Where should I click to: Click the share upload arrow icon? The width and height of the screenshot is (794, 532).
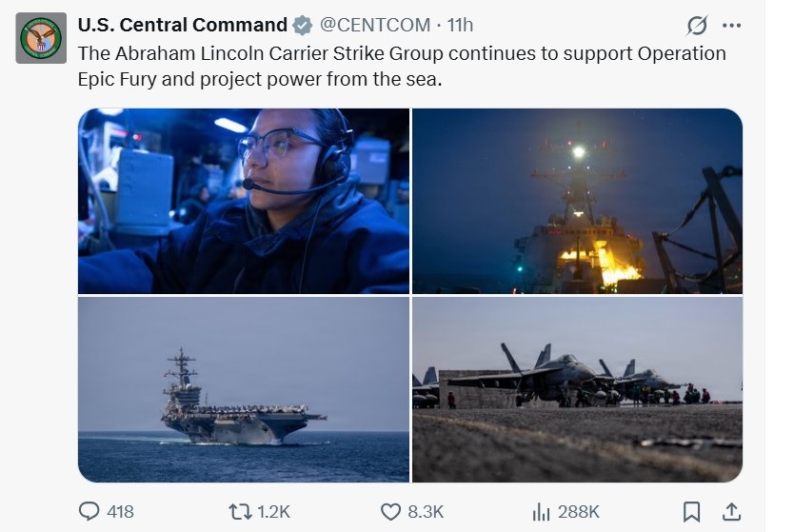731,511
